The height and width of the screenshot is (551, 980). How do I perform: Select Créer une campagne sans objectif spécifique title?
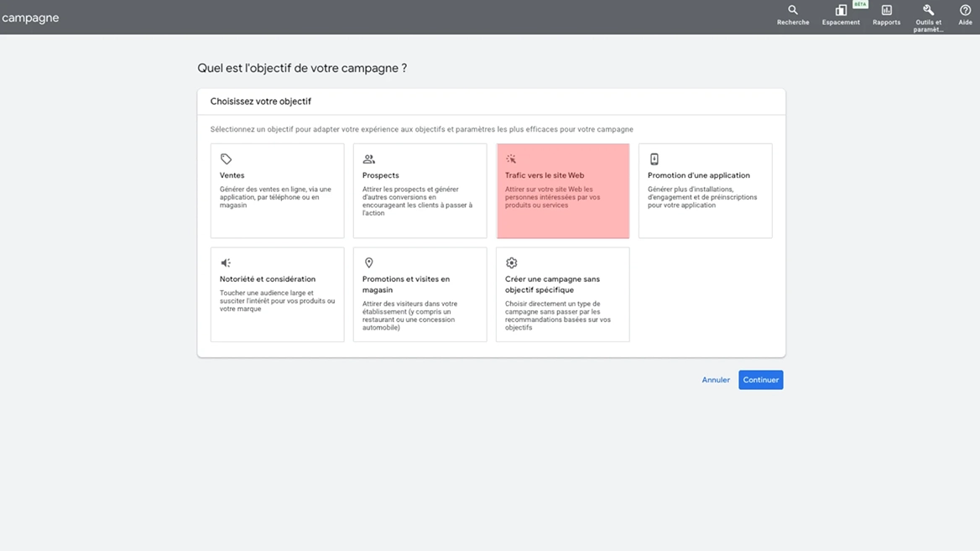(552, 284)
